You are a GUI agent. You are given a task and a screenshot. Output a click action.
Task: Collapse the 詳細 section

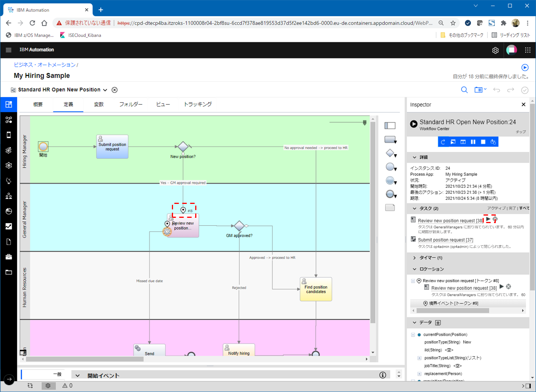pos(415,157)
